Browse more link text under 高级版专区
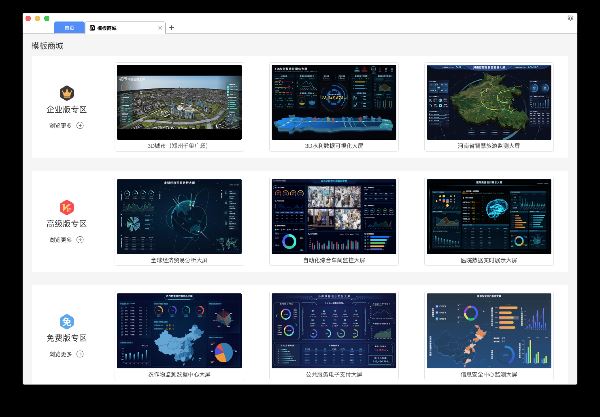The height and width of the screenshot is (417, 600). (x=60, y=240)
